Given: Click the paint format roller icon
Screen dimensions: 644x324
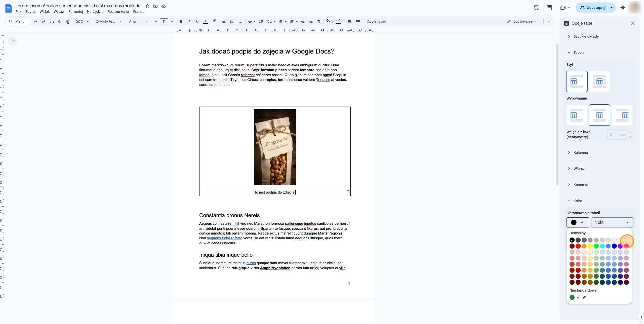Looking at the screenshot, I should point(68,22).
